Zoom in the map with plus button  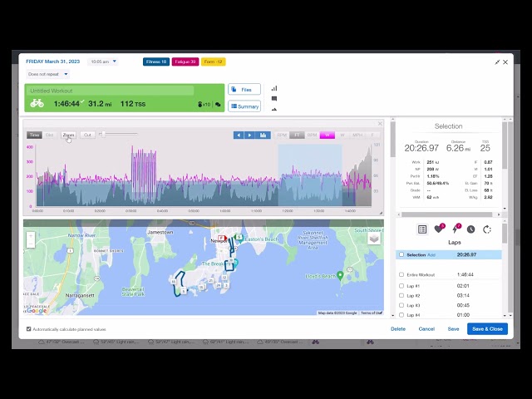tap(31, 235)
